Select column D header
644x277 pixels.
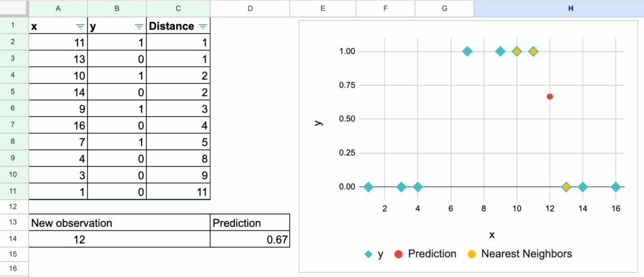pyautogui.click(x=250, y=9)
